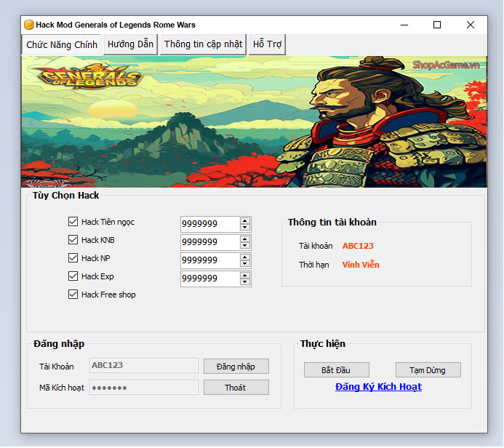Click the ABC123 account name text
Viewport: 504px width, 448px height.
point(358,246)
